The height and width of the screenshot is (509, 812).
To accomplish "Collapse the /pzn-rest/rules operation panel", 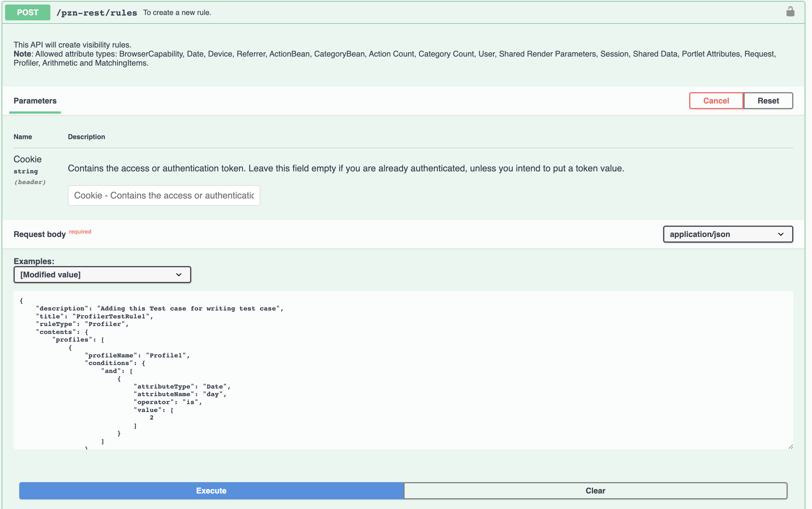I will point(404,12).
